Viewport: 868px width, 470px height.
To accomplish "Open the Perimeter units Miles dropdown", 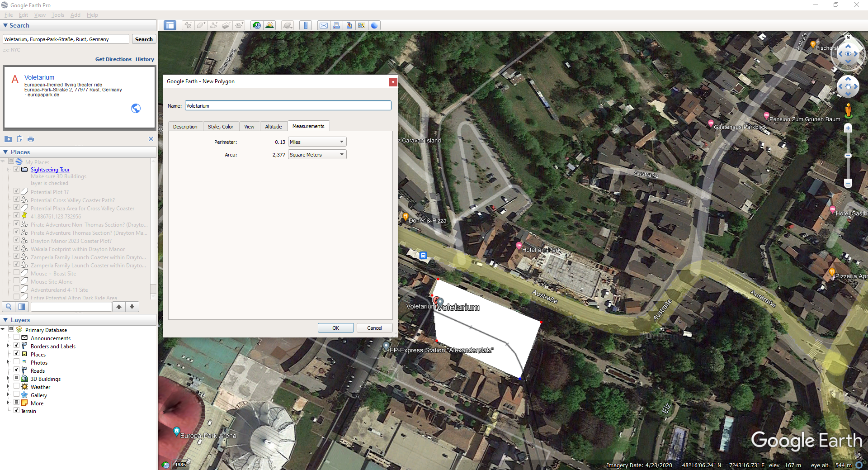I will (317, 142).
